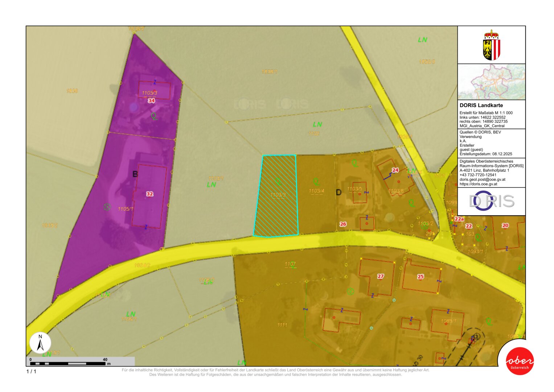Select house number 25 marker

pos(420,277)
